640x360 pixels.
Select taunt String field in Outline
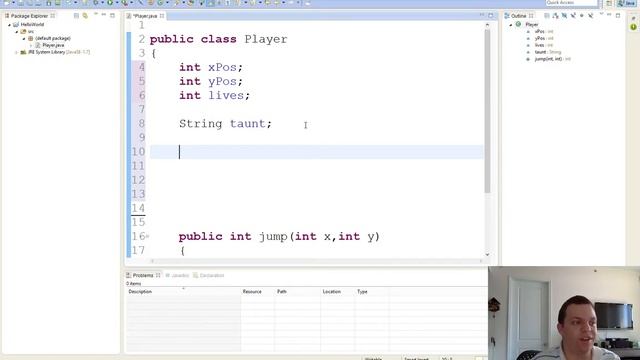pyautogui.click(x=548, y=52)
